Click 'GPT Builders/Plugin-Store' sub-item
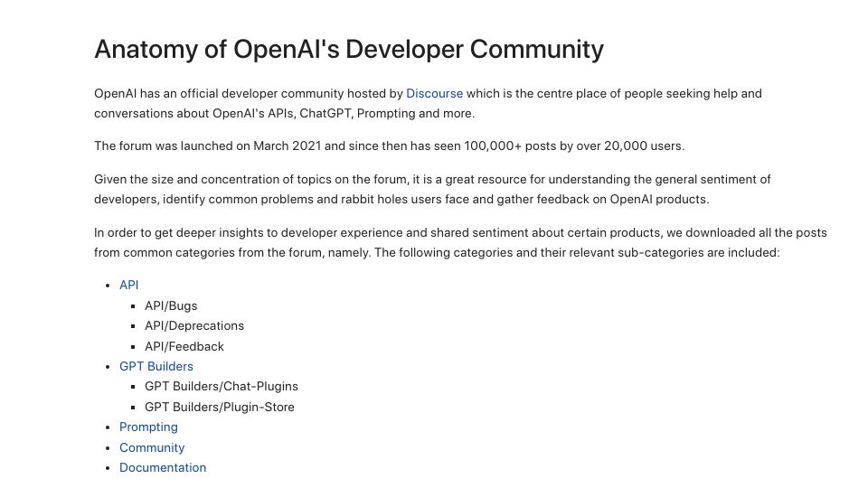 (220, 408)
